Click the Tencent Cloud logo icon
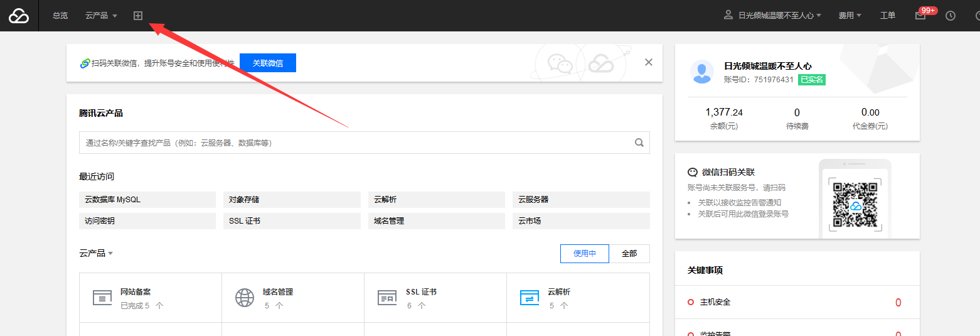 pyautogui.click(x=19, y=16)
